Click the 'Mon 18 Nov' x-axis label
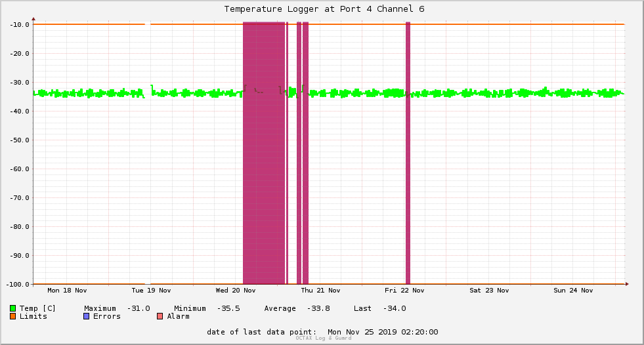The image size is (644, 345). (67, 291)
